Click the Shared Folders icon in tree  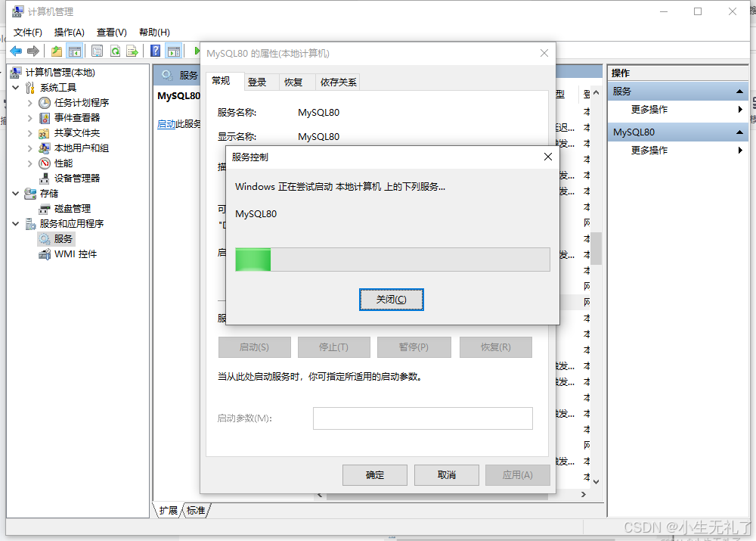45,133
